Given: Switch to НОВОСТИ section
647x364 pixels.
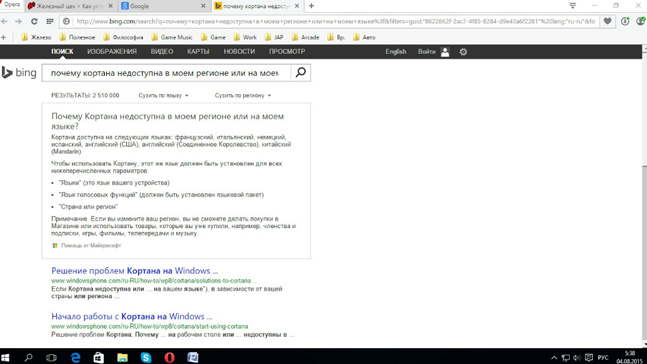Looking at the screenshot, I should (239, 52).
